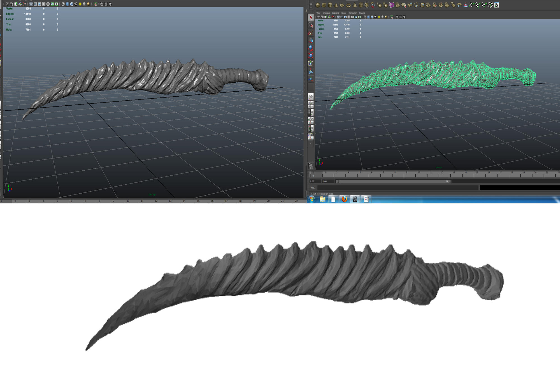
Task: Toggle use all lights in left viewport
Action: [x=80, y=4]
